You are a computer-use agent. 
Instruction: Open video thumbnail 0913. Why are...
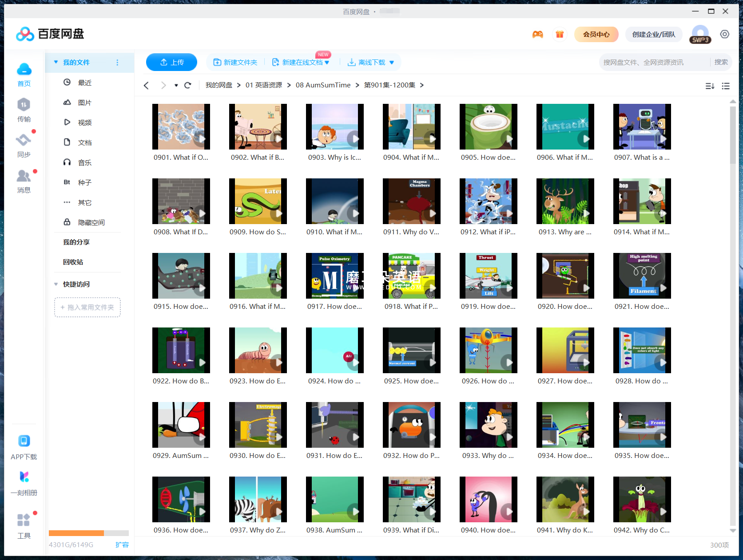point(565,201)
